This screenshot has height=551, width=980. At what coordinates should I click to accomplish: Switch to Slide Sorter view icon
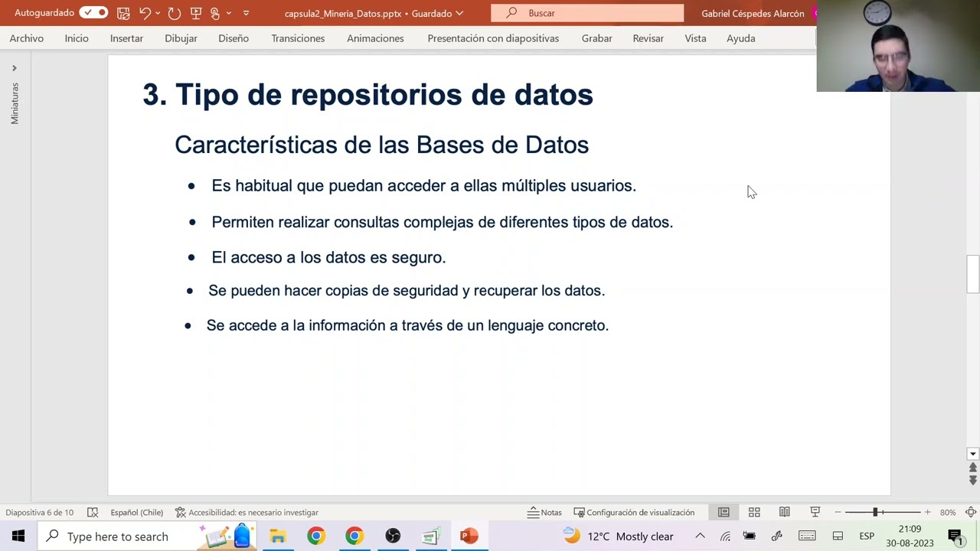[754, 512]
